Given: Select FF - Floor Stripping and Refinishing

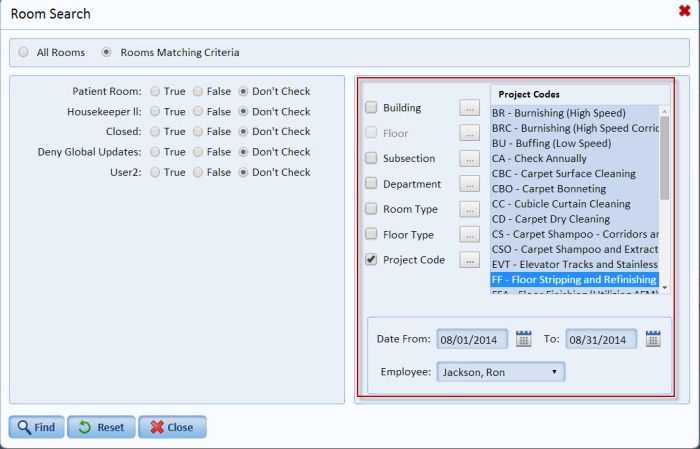Looking at the screenshot, I should tap(575, 280).
